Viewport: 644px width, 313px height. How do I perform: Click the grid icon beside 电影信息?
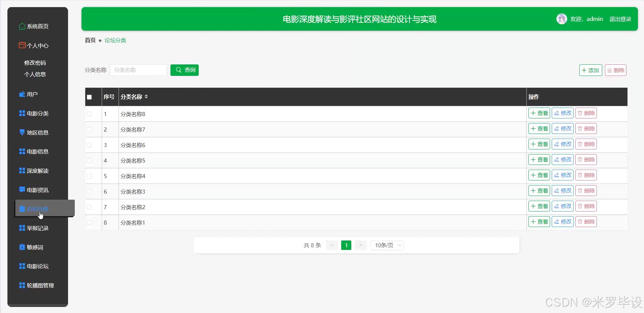click(x=22, y=151)
